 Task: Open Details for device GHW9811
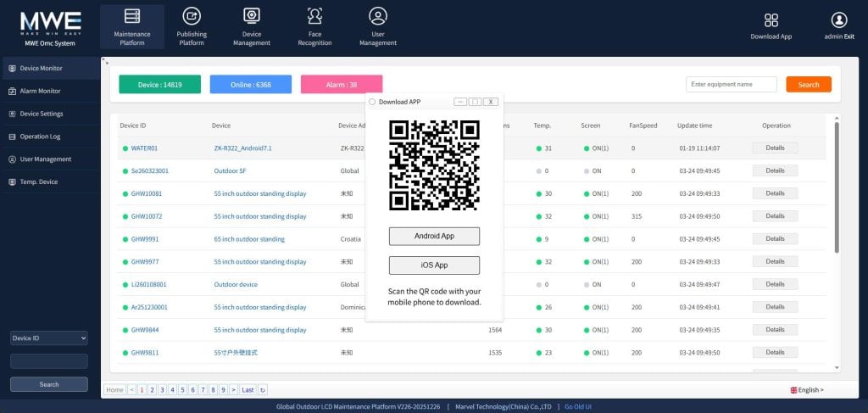pyautogui.click(x=775, y=352)
